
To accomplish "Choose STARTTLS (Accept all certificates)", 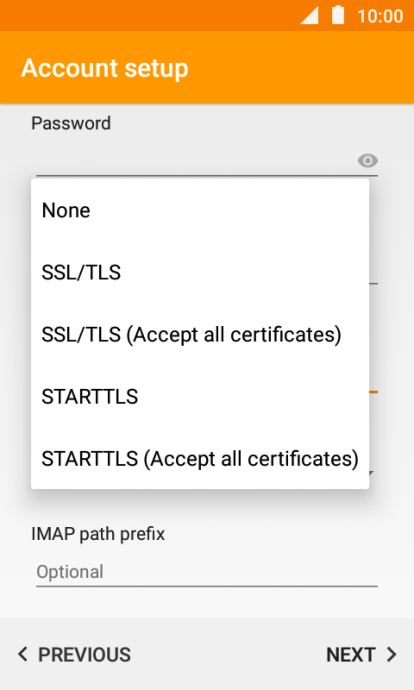I will point(200,459).
